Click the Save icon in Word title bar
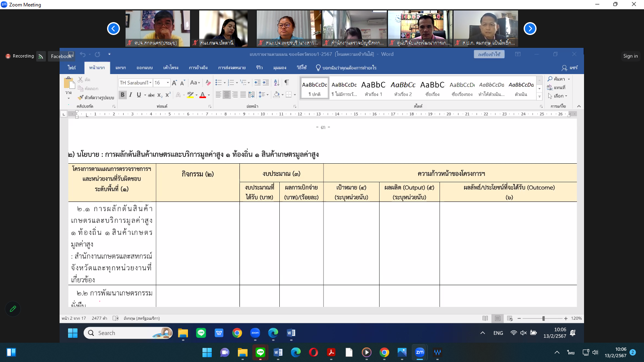 click(x=71, y=54)
